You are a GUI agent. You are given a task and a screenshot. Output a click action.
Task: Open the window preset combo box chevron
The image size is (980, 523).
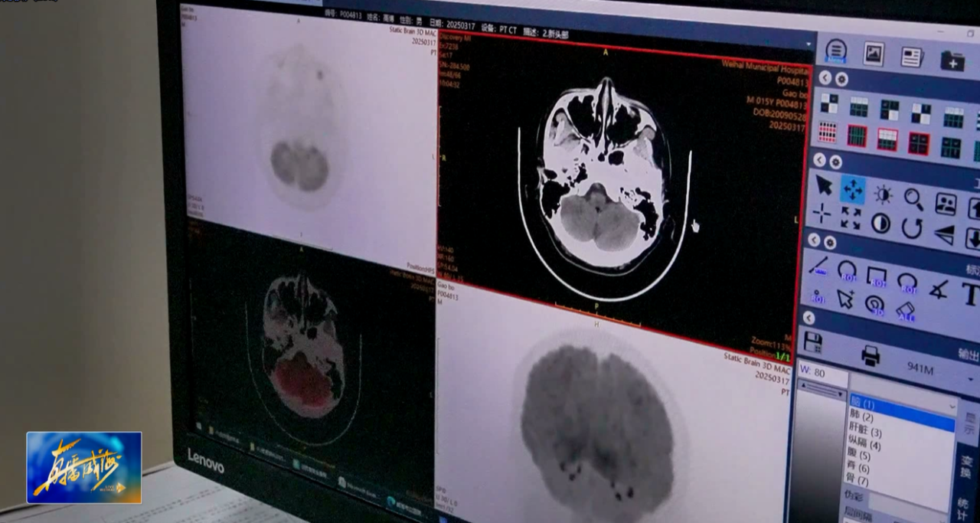[x=953, y=407]
